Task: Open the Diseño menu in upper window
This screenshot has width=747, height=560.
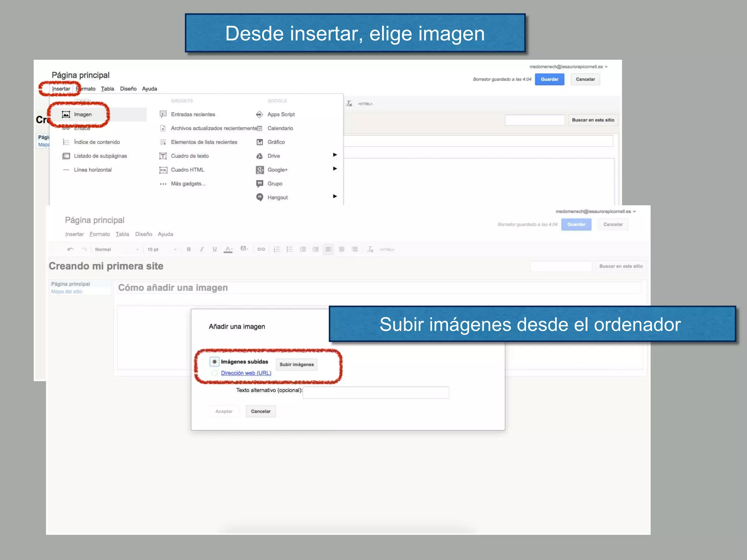Action: 128,89
